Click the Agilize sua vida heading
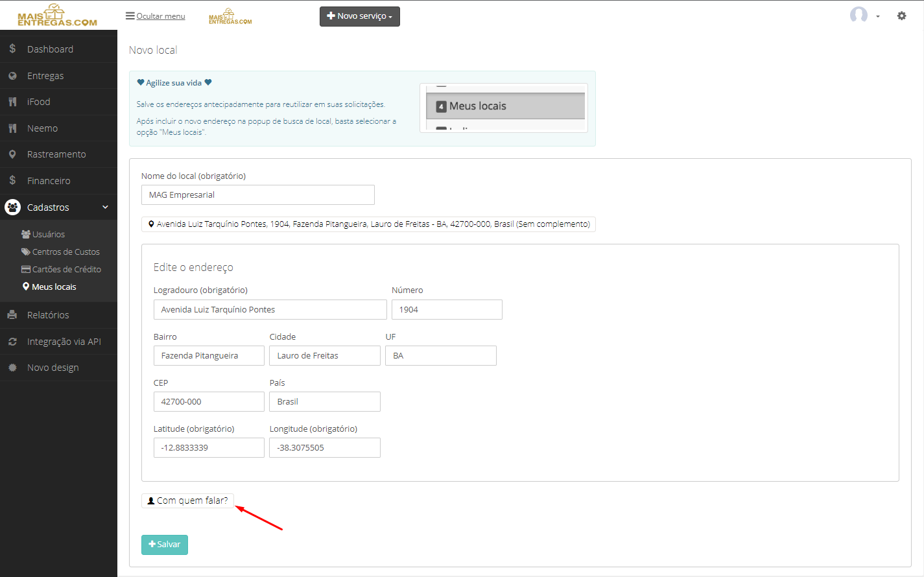 [x=174, y=83]
